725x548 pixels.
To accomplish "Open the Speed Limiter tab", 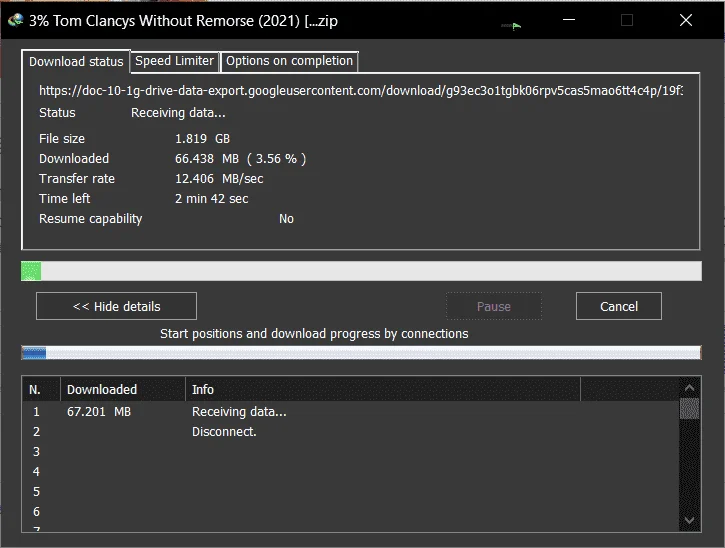I will click(x=174, y=61).
